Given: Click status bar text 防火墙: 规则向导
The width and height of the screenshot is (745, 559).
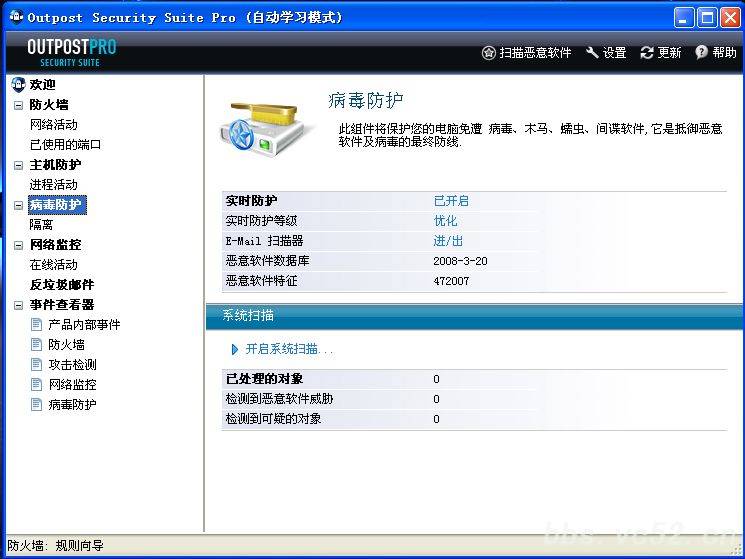Looking at the screenshot, I should pyautogui.click(x=55, y=545).
